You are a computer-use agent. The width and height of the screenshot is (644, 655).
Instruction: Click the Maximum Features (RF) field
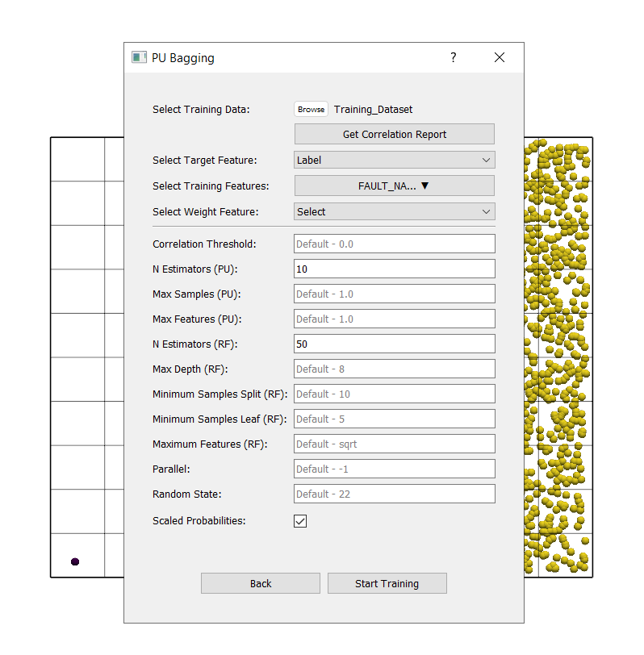(x=394, y=444)
